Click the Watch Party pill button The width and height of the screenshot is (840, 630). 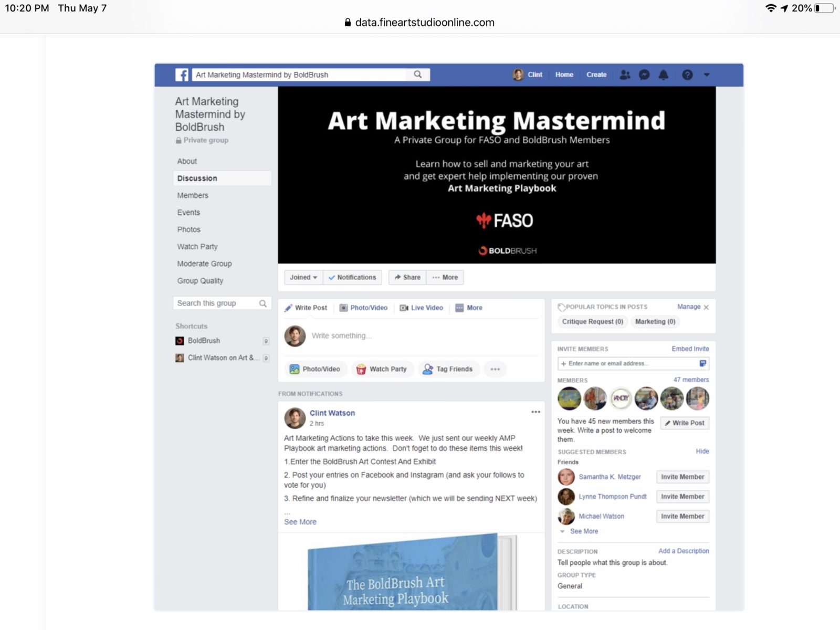pos(382,369)
